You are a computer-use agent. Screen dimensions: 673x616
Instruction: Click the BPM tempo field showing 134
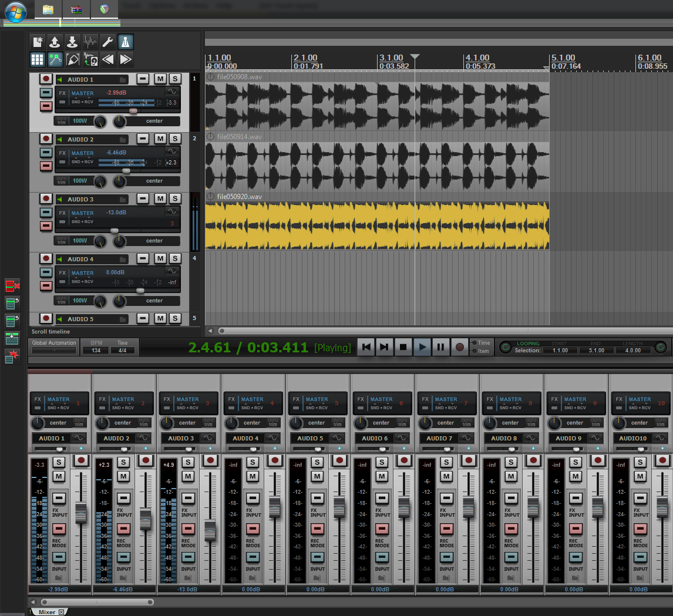click(x=96, y=351)
